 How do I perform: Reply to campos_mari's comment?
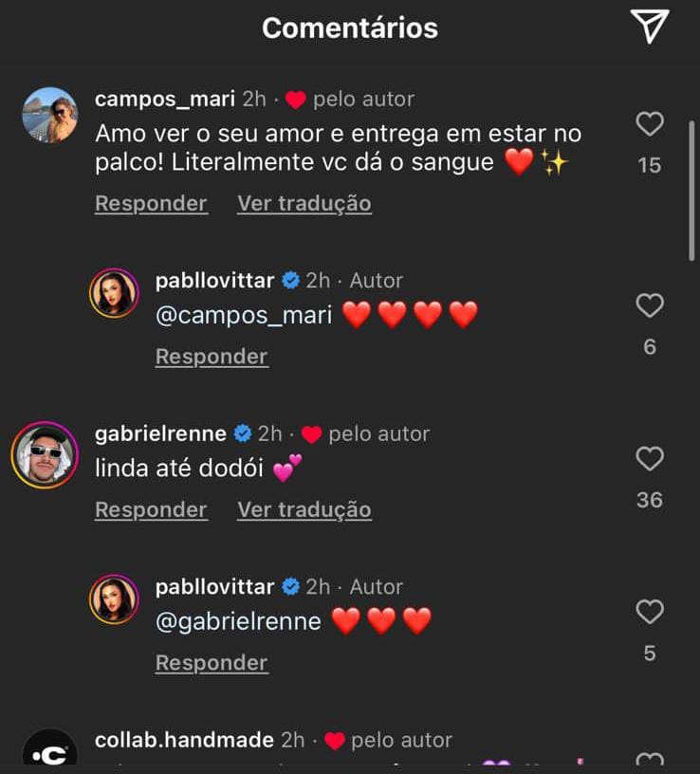[151, 203]
